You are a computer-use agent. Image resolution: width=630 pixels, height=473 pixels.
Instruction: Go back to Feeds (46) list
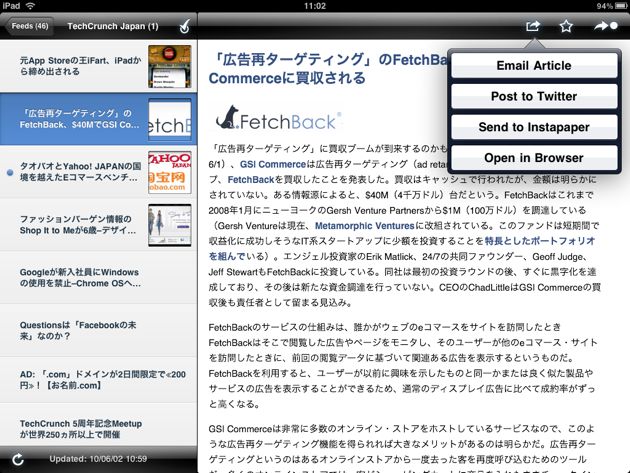30,27
